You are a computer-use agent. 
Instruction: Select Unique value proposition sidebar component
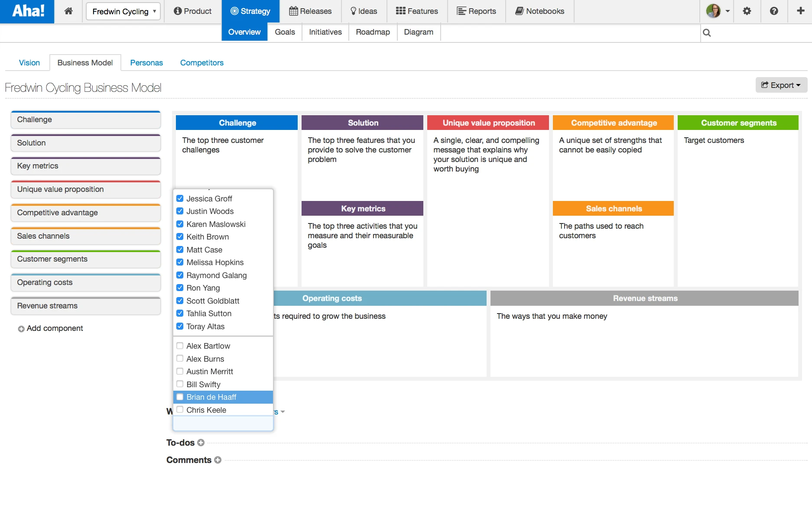86,189
